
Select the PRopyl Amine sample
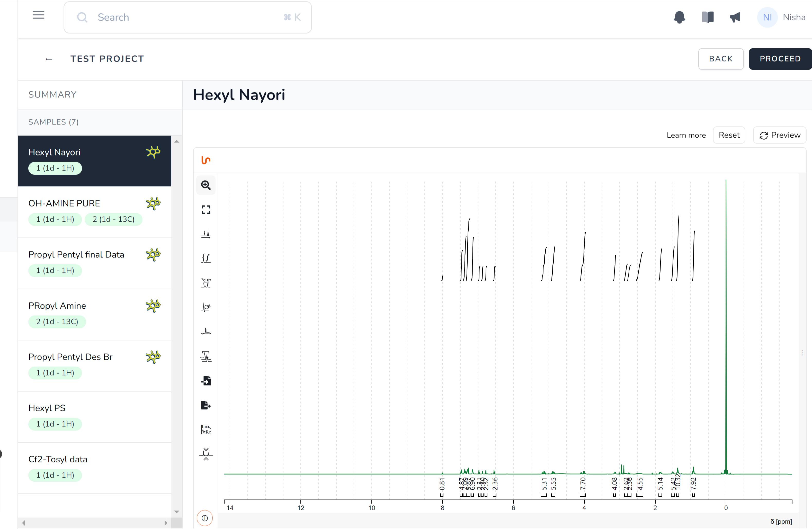point(94,314)
